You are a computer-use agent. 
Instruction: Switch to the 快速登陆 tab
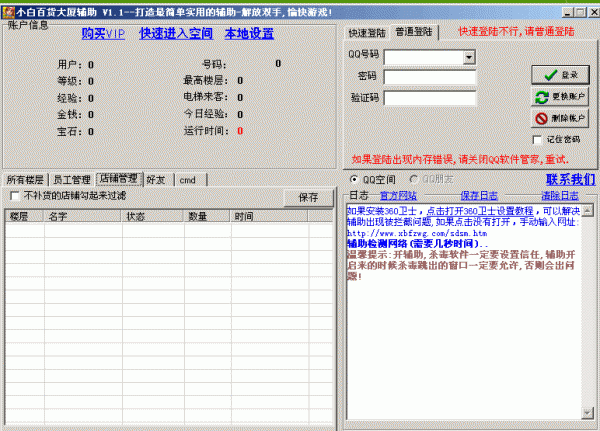click(367, 33)
